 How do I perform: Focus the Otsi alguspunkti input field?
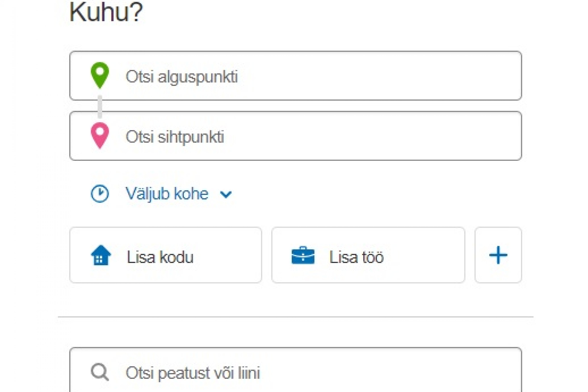click(x=296, y=76)
